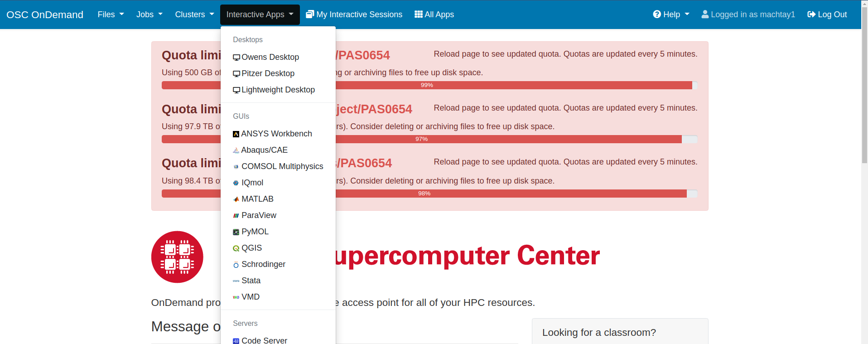Open the Jobs dropdown in navbar
868x344 pixels.
[149, 15]
